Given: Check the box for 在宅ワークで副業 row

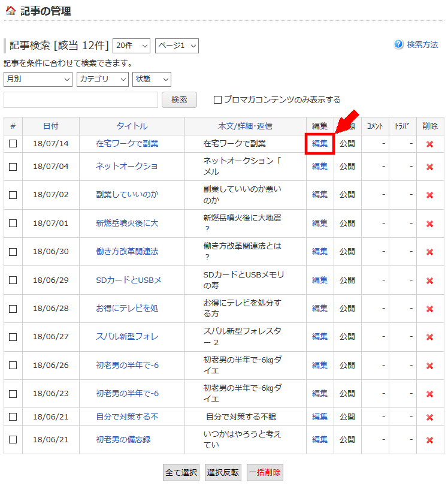Looking at the screenshot, I should pos(13,144).
